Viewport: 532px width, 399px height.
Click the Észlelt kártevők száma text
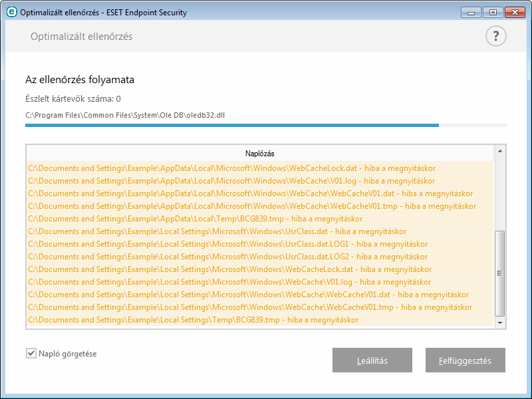[73, 98]
